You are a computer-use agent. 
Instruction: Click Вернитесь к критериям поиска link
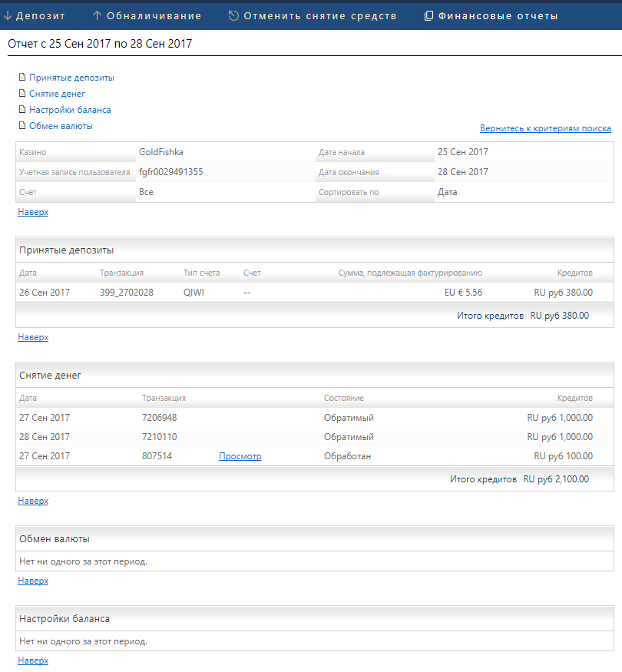pyautogui.click(x=545, y=128)
